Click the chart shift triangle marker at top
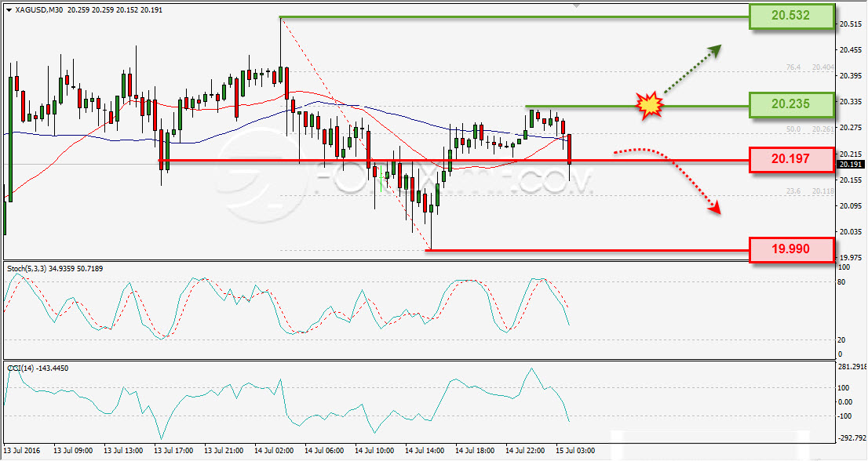 [577, 5]
